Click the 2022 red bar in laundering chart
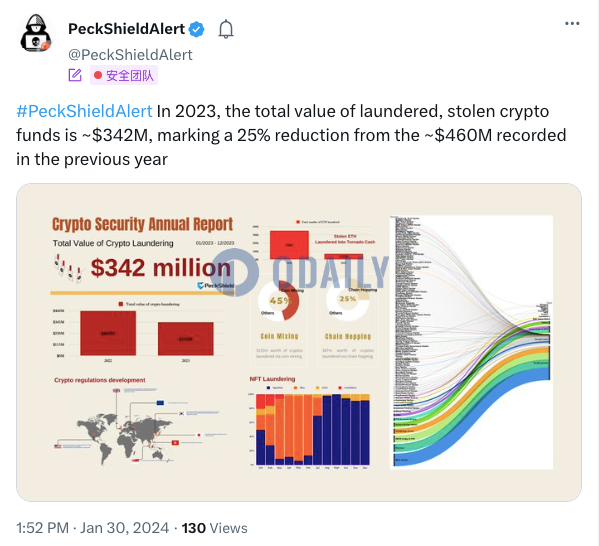599x546 pixels. click(108, 333)
